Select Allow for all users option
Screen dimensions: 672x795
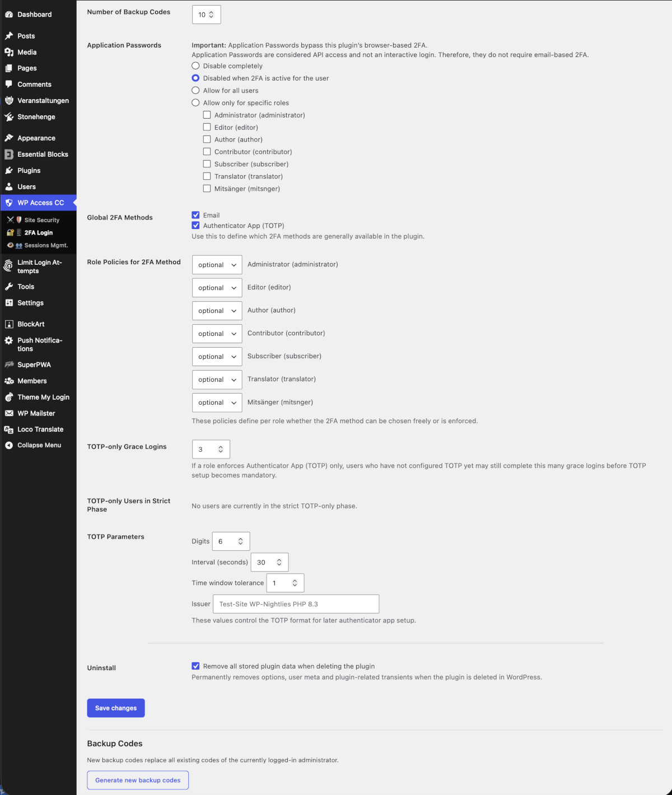pos(195,91)
